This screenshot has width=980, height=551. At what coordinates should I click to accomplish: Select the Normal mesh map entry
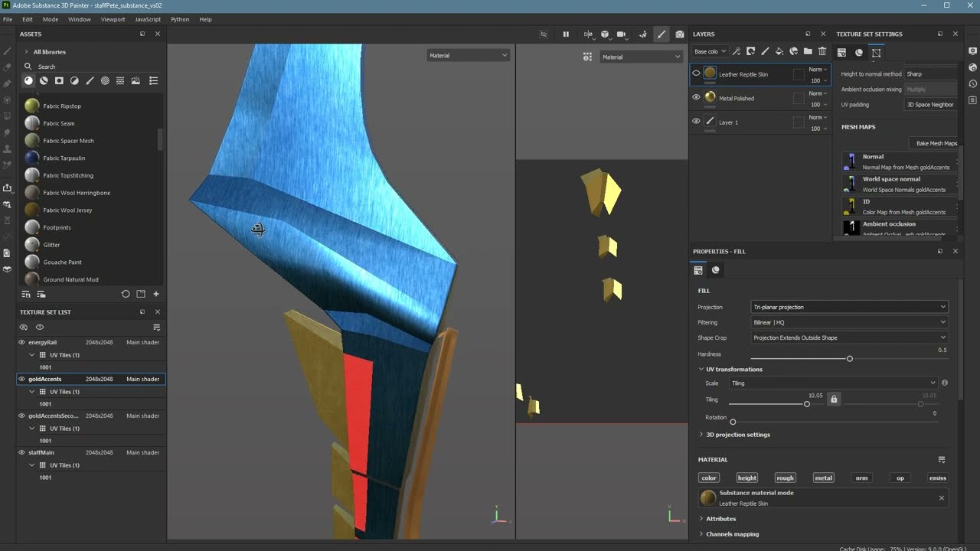point(899,161)
